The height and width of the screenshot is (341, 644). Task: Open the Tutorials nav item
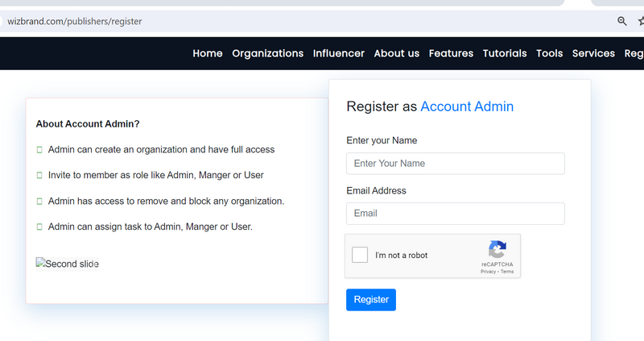505,53
